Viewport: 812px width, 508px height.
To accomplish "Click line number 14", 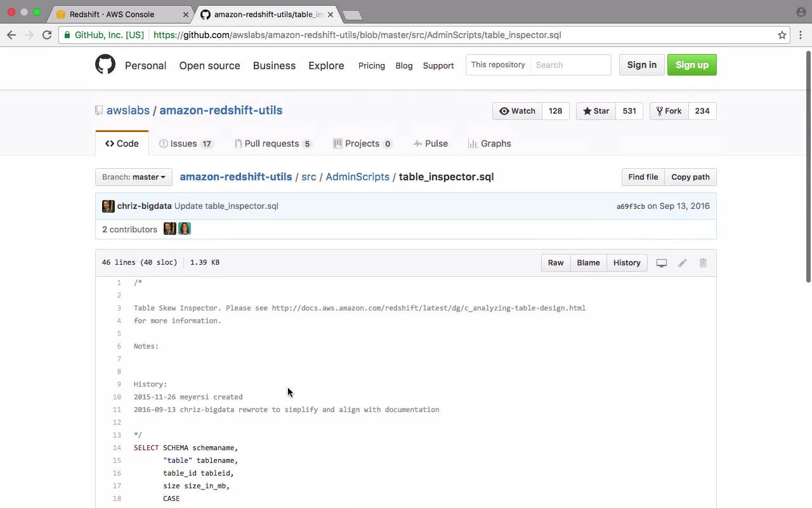I will [x=117, y=448].
